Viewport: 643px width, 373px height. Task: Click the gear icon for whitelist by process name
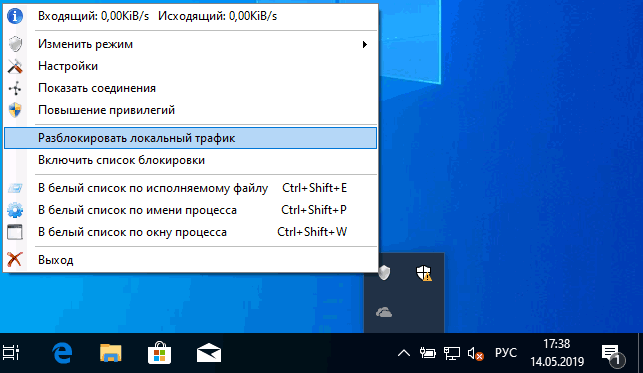pyautogui.click(x=15, y=210)
